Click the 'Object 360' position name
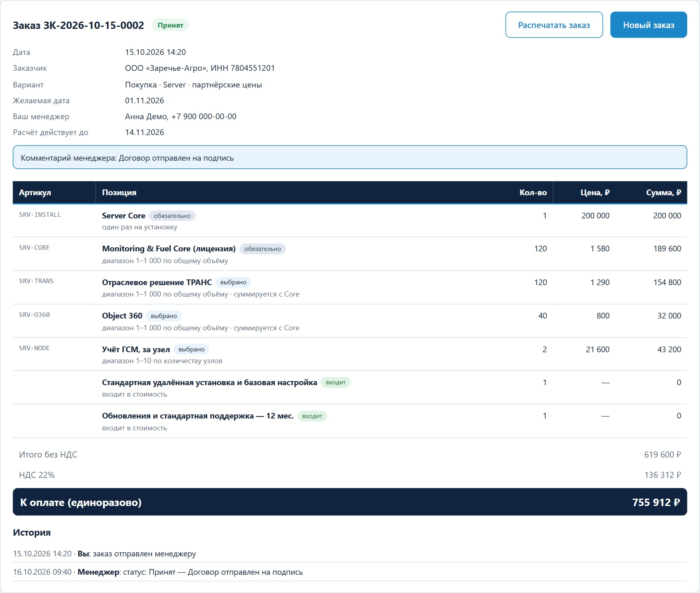Viewport: 700px width, 593px height. pos(122,316)
